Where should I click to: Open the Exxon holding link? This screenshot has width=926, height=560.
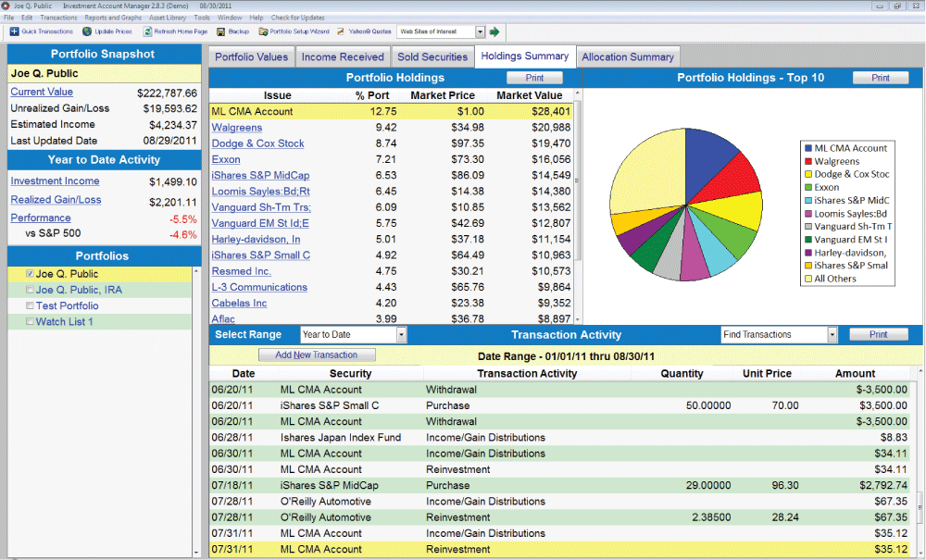click(226, 159)
